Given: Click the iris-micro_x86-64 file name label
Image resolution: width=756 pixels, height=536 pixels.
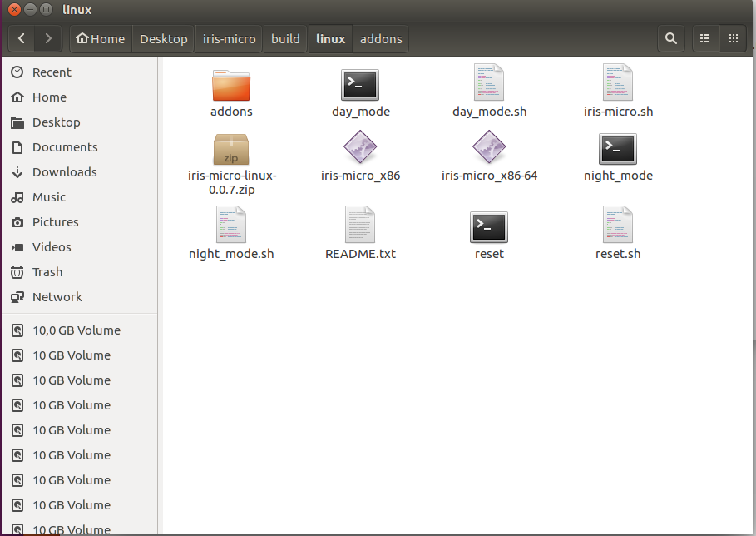Looking at the screenshot, I should (x=489, y=176).
